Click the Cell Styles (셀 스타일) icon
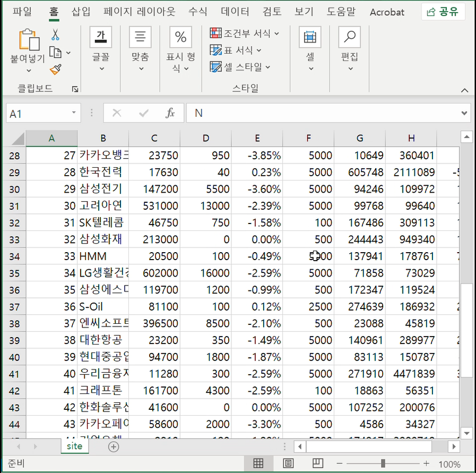 point(215,67)
